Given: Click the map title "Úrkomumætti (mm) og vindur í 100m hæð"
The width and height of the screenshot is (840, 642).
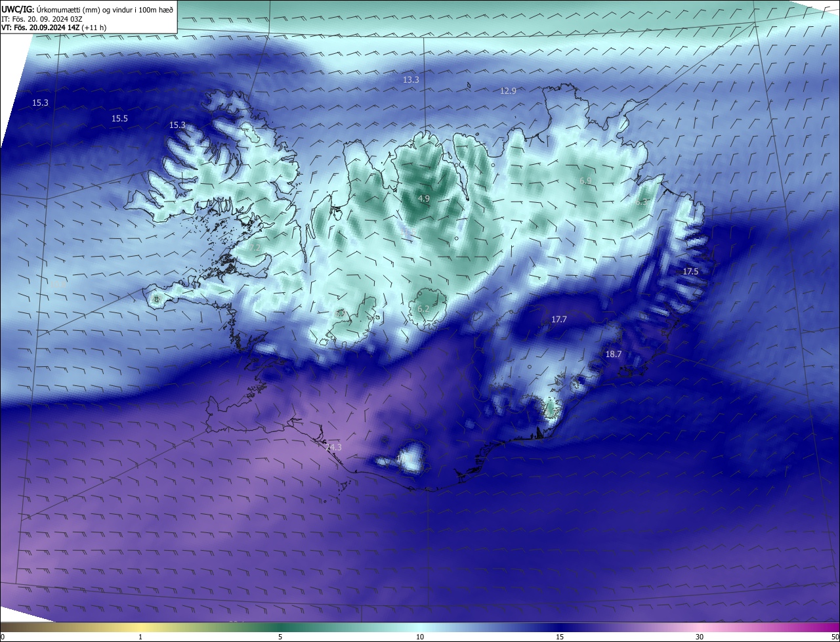Looking at the screenshot, I should [x=105, y=9].
